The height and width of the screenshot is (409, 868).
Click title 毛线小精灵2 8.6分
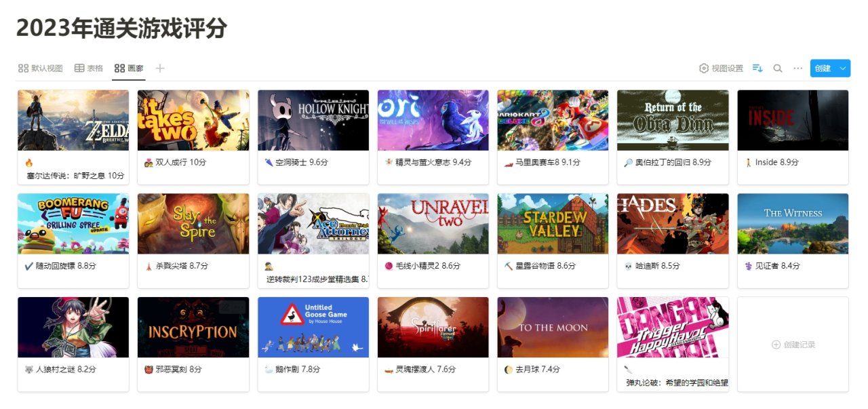click(428, 266)
